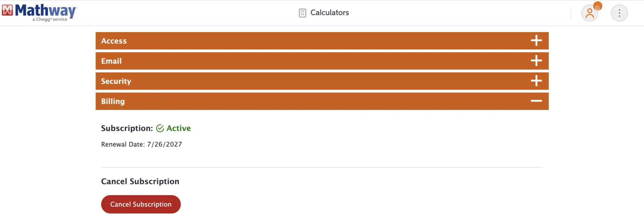Expand the Email section plus icon

point(536,61)
